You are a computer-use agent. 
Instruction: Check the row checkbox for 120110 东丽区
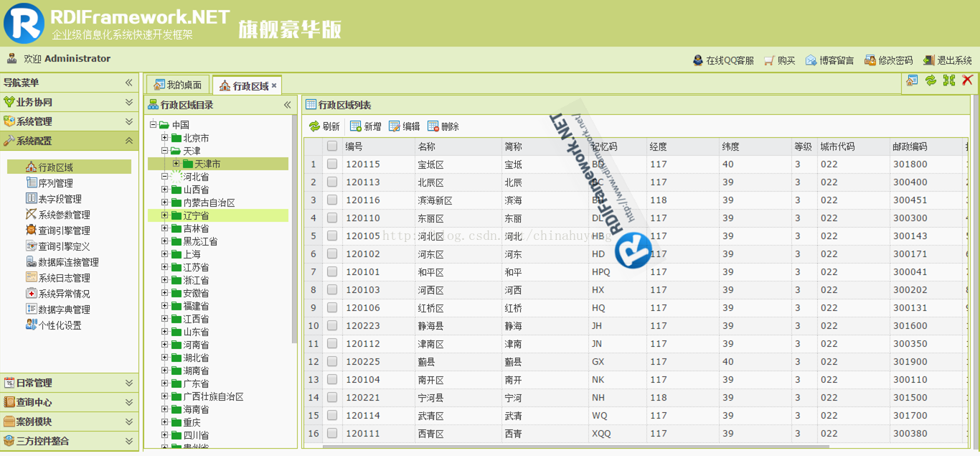(x=332, y=218)
